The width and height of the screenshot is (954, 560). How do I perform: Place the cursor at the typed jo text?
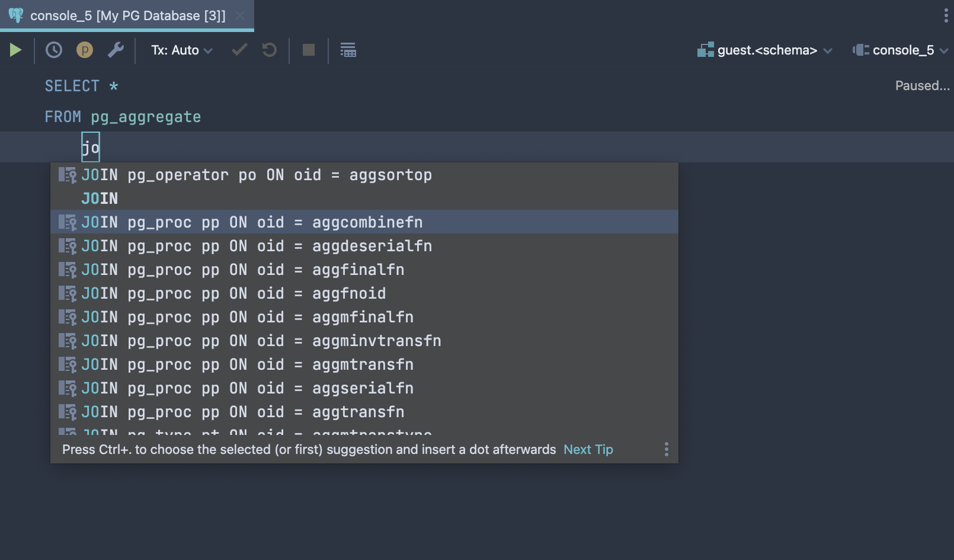click(x=91, y=147)
